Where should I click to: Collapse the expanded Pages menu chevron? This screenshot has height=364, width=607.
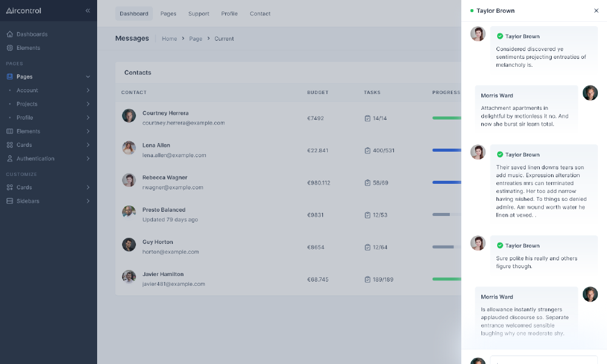coord(88,77)
